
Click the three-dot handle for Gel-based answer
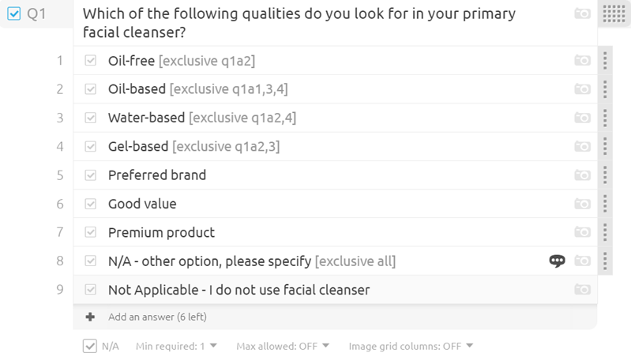605,146
